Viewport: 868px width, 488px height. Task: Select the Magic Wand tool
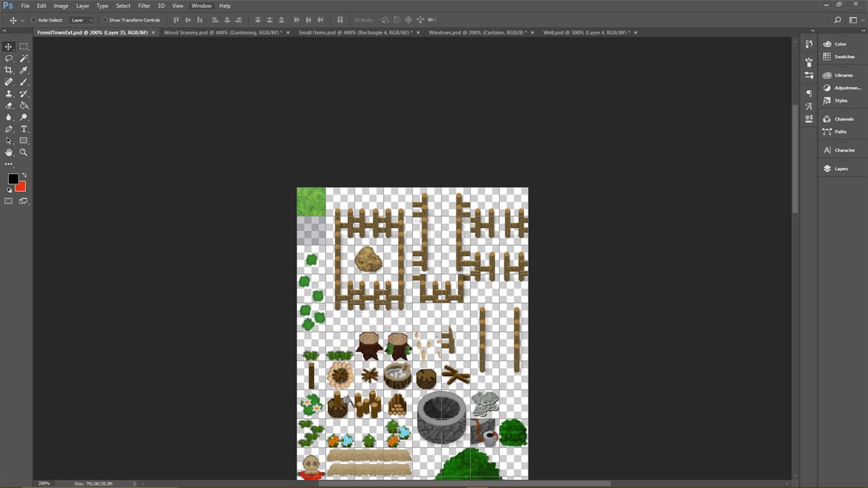(24, 58)
